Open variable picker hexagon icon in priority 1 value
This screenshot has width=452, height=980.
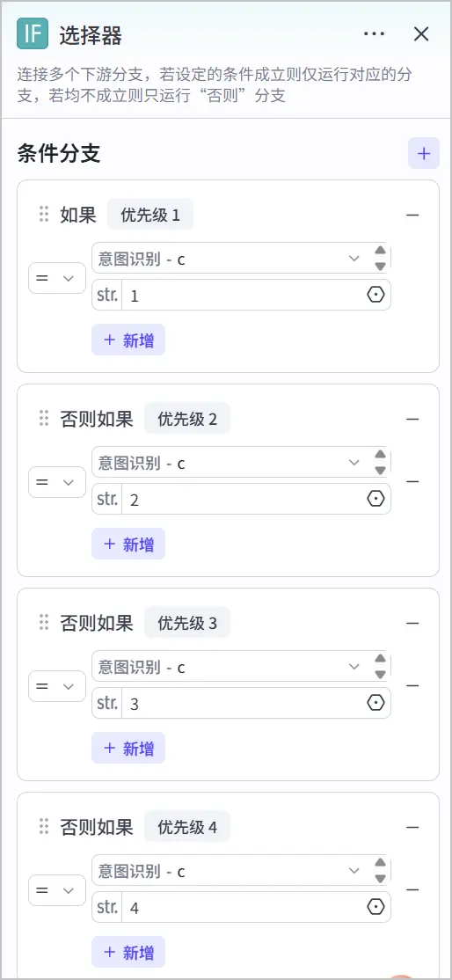click(x=375, y=295)
